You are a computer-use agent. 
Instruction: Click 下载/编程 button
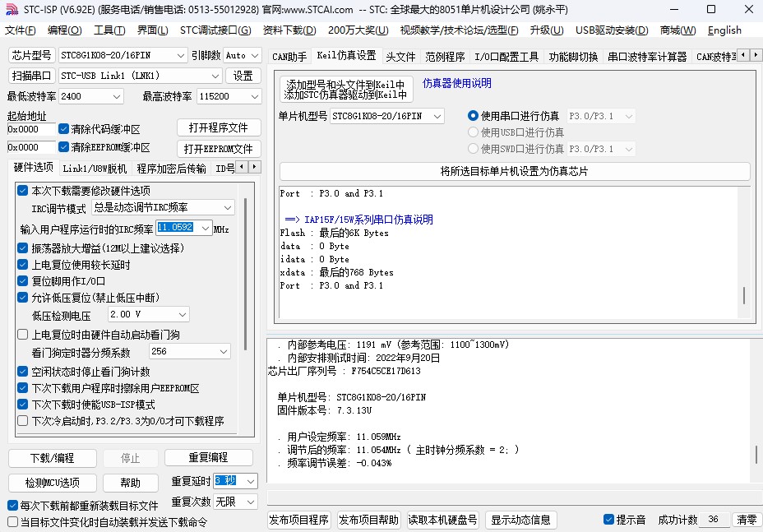52,458
